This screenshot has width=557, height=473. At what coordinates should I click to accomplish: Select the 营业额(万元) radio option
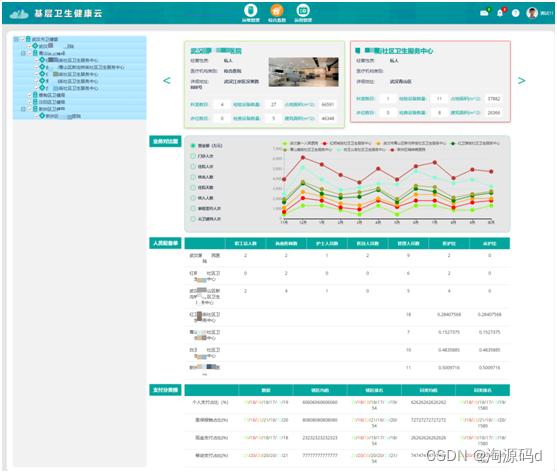pyautogui.click(x=193, y=146)
